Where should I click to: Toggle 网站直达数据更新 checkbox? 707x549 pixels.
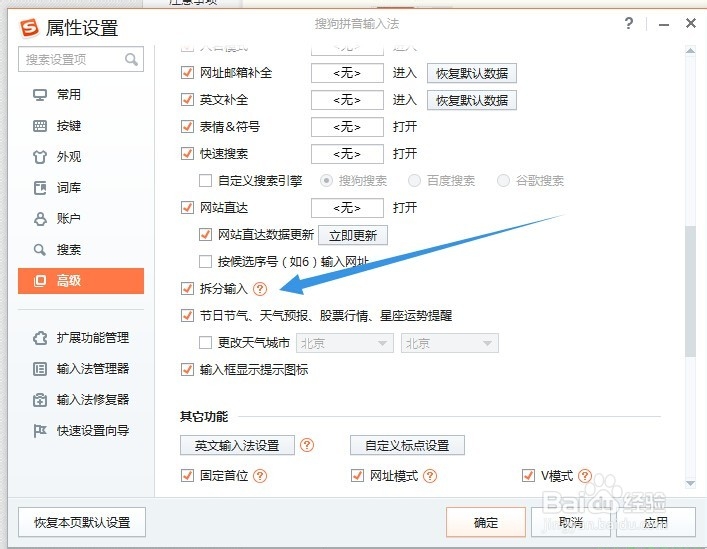click(205, 235)
